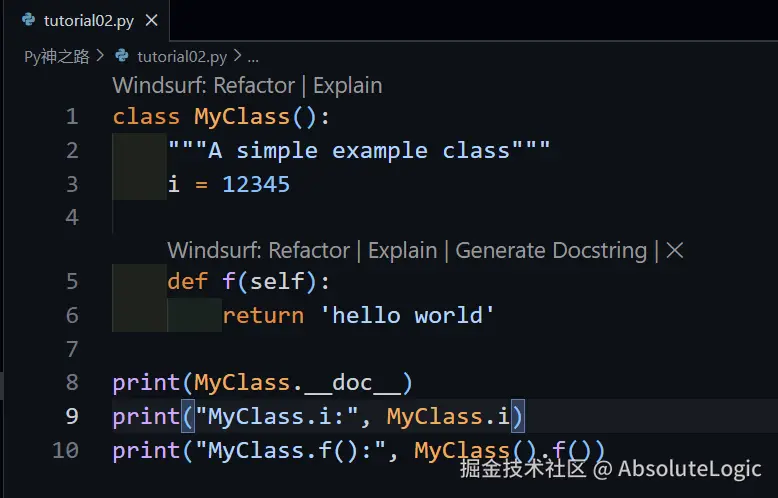Expand the chevron after Py神之路 breadcrumb

(101, 56)
